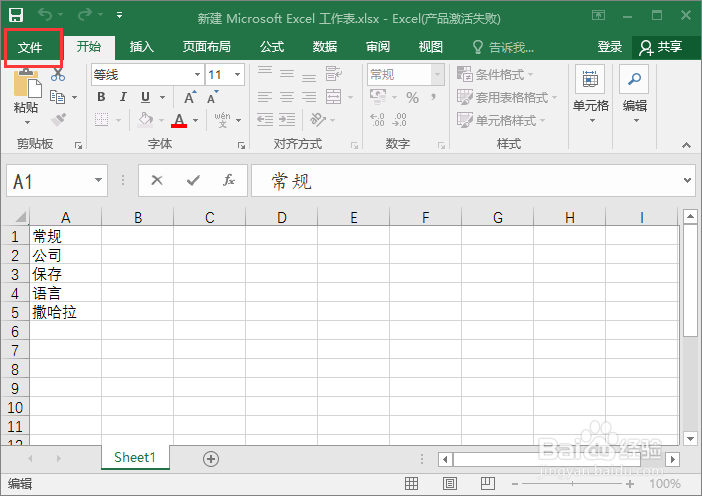
Task: Open the font size 11 dropdown
Action: [237, 75]
